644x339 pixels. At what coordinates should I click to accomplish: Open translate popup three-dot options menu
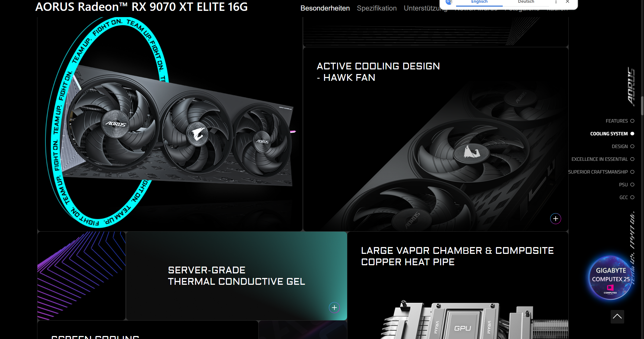tap(556, 2)
